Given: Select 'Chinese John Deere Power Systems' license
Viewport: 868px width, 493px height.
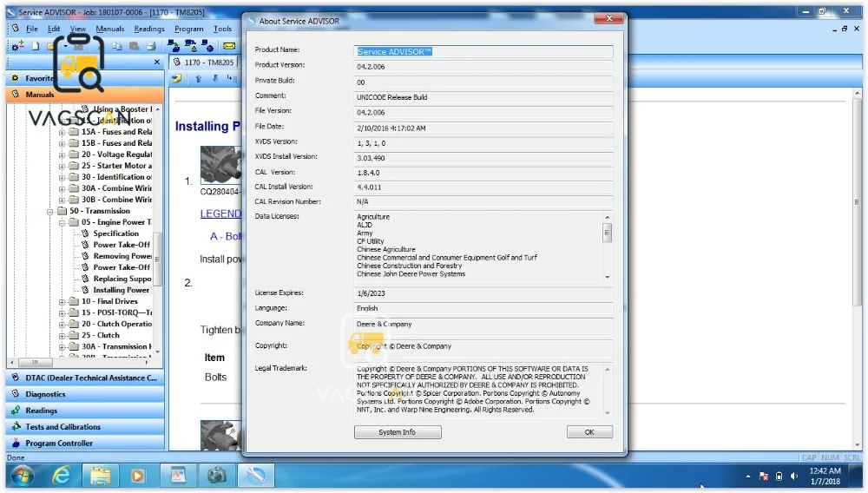Looking at the screenshot, I should [411, 274].
